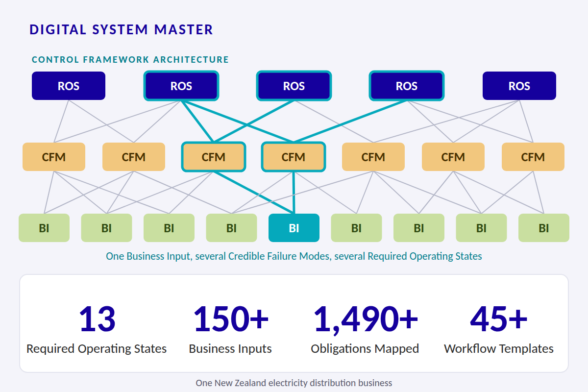Click "CONTROL FRAMEWORK ARCHITECTURE" heading
This screenshot has height=392, width=588.
click(x=130, y=60)
